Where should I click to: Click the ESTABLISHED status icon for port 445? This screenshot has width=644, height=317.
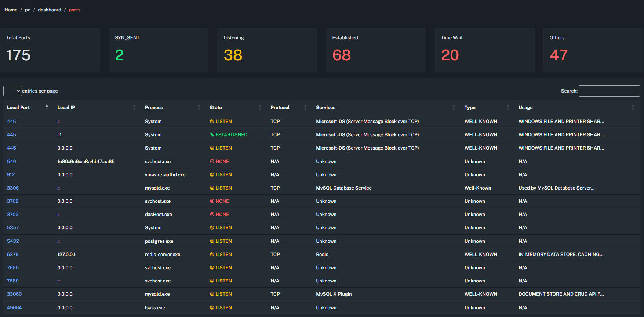coord(212,135)
